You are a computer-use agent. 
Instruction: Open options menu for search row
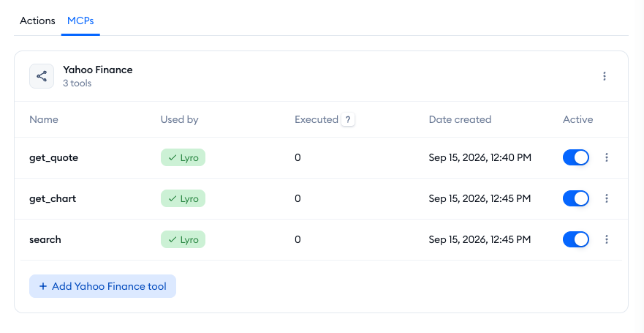pyautogui.click(x=607, y=239)
